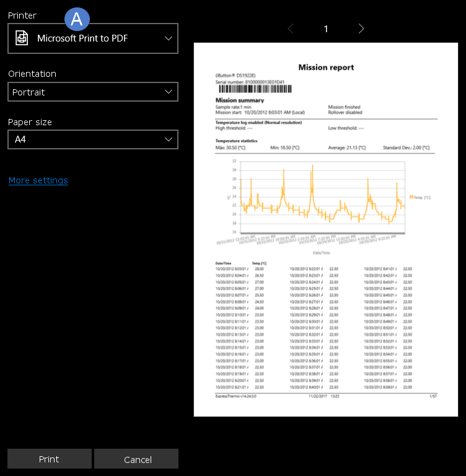Click the 'Temperature statistics' heading in preview

[x=236, y=141]
